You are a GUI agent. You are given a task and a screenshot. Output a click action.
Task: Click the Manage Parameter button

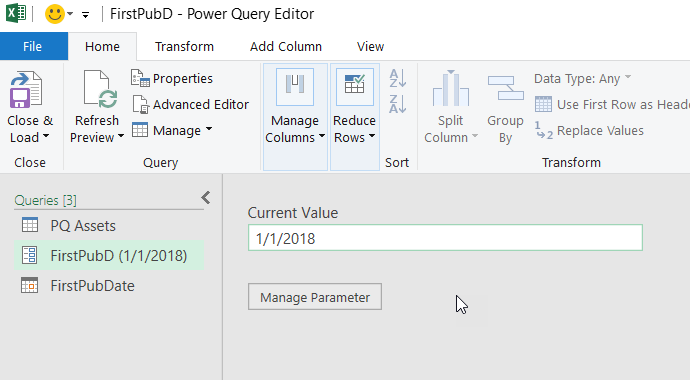pos(315,297)
